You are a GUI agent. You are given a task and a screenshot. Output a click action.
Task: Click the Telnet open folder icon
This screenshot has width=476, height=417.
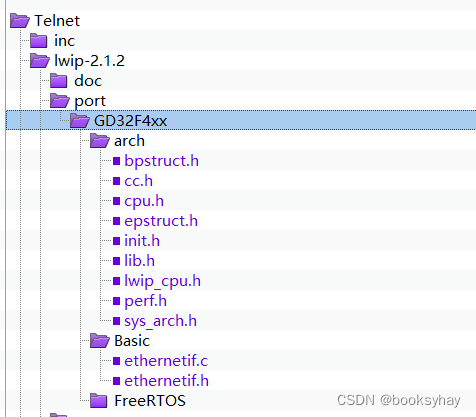click(x=20, y=21)
